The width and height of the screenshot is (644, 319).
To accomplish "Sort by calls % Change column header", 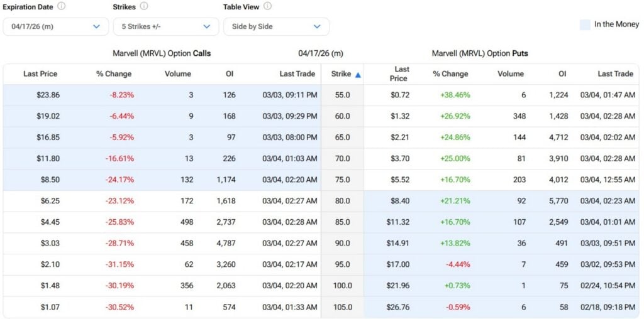I will (114, 74).
